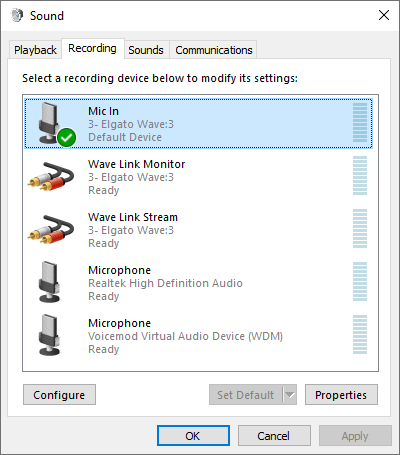Close the Sound dialog window
Viewport: 400px width, 455px height.
pos(384,15)
